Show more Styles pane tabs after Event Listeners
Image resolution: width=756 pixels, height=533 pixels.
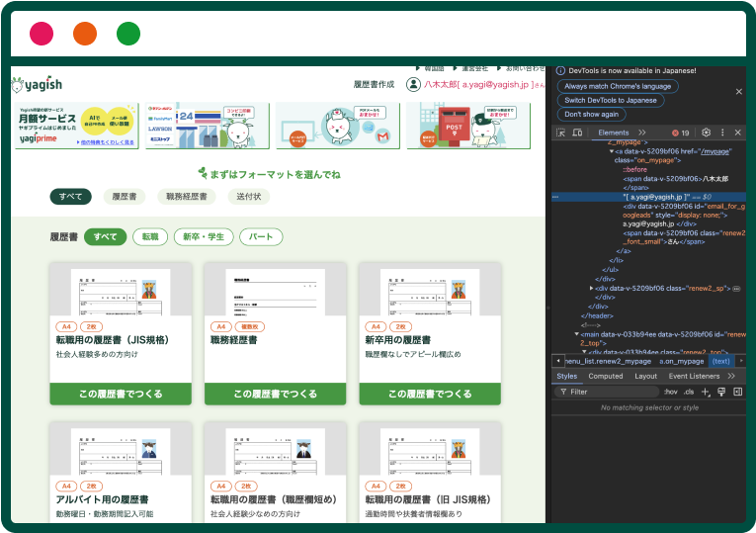731,376
